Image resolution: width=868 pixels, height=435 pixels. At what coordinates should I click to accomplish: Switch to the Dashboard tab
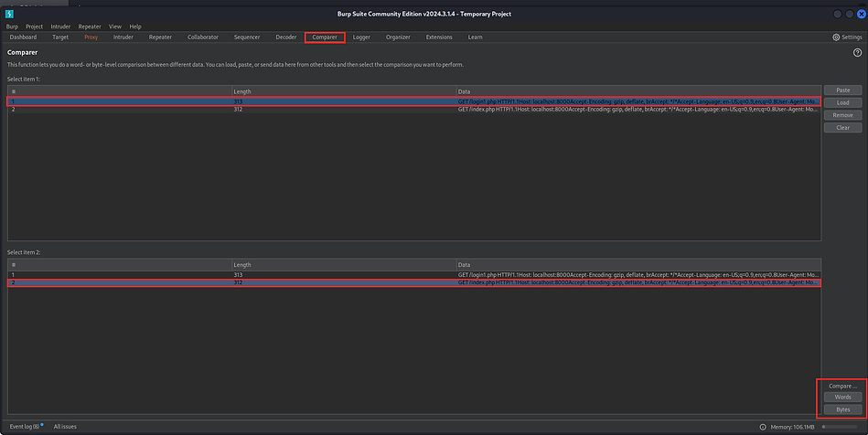coord(23,37)
